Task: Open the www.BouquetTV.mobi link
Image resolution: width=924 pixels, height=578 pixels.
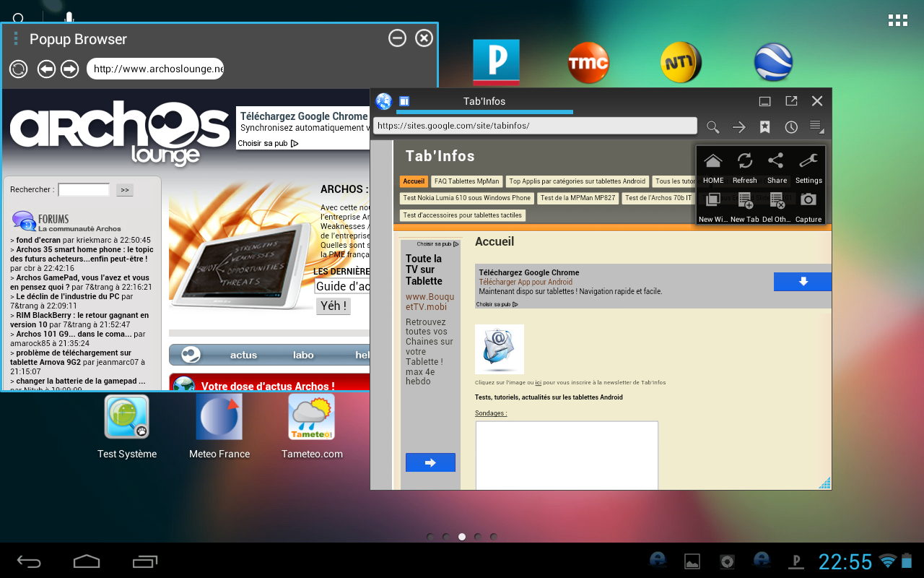Action: tap(430, 302)
